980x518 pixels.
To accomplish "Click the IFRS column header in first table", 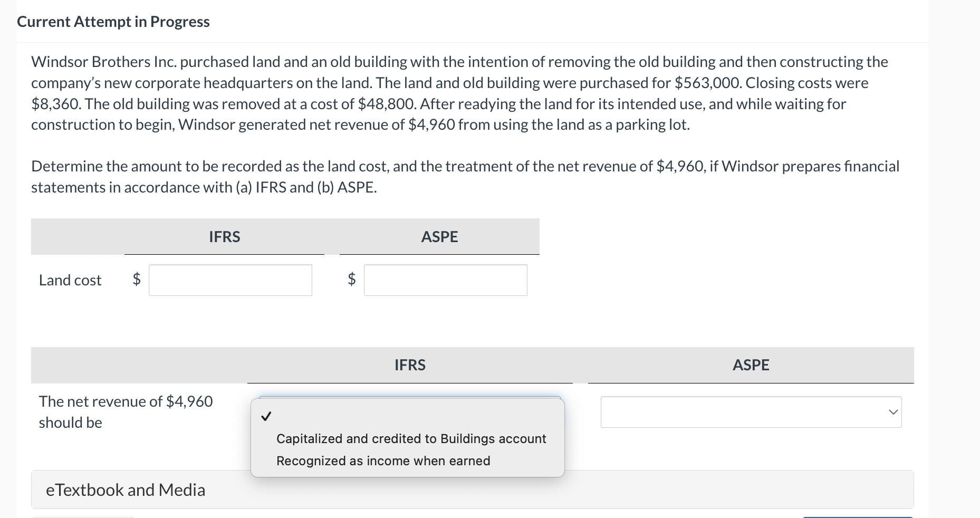I will coord(224,237).
